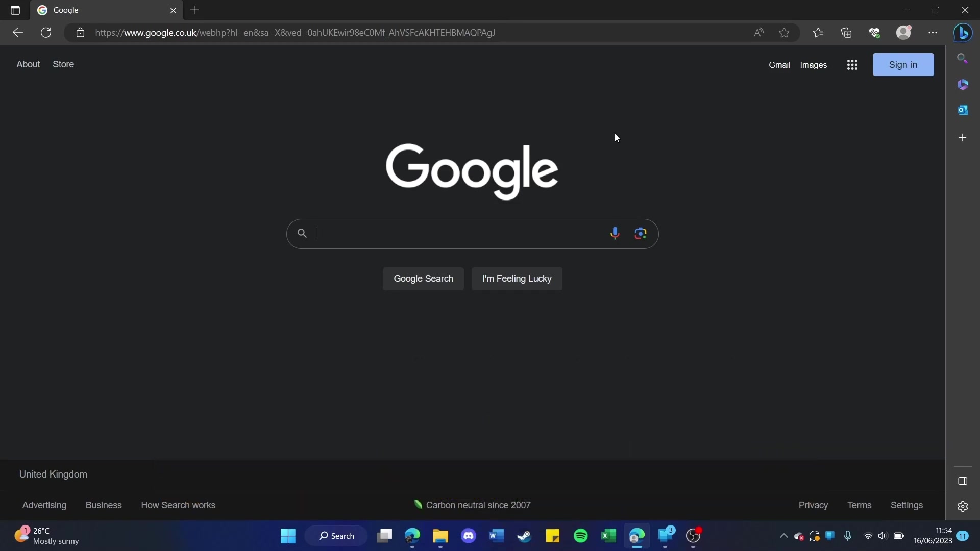Image resolution: width=980 pixels, height=551 pixels.
Task: Click the Google Search button
Action: 423,279
